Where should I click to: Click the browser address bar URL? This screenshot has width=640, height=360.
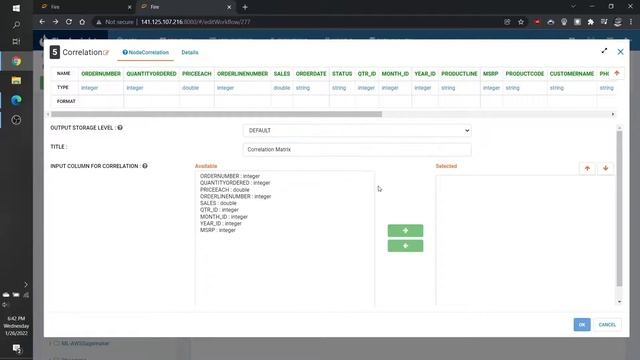coord(196,22)
